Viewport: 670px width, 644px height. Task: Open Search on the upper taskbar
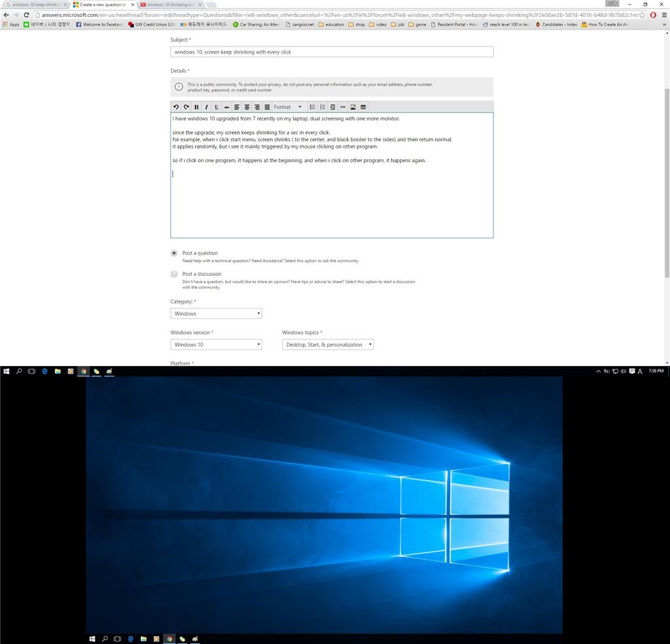pyautogui.click(x=19, y=371)
